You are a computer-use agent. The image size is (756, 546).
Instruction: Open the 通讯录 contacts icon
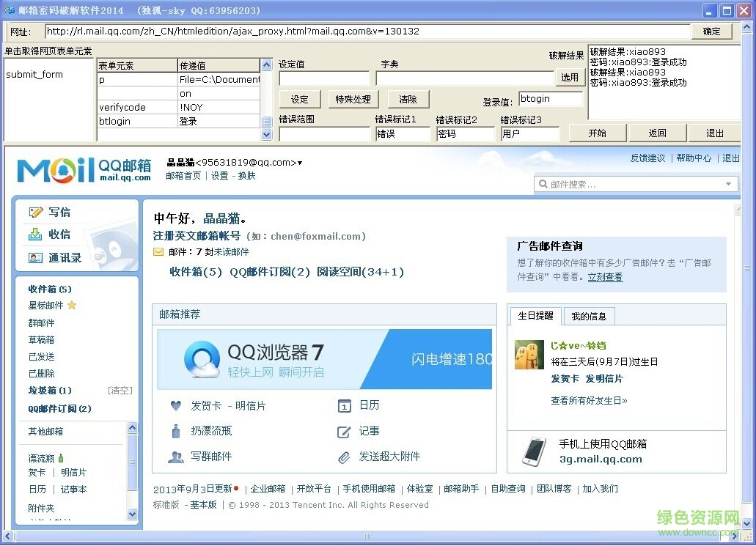[35, 257]
